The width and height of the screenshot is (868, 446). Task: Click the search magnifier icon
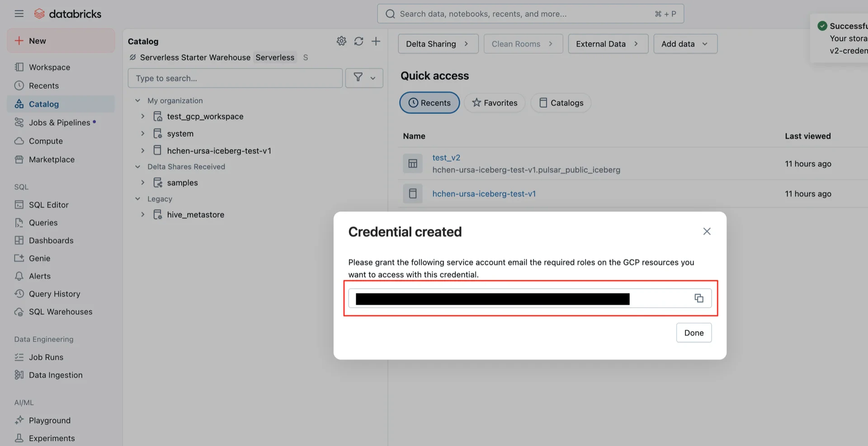pyautogui.click(x=390, y=14)
